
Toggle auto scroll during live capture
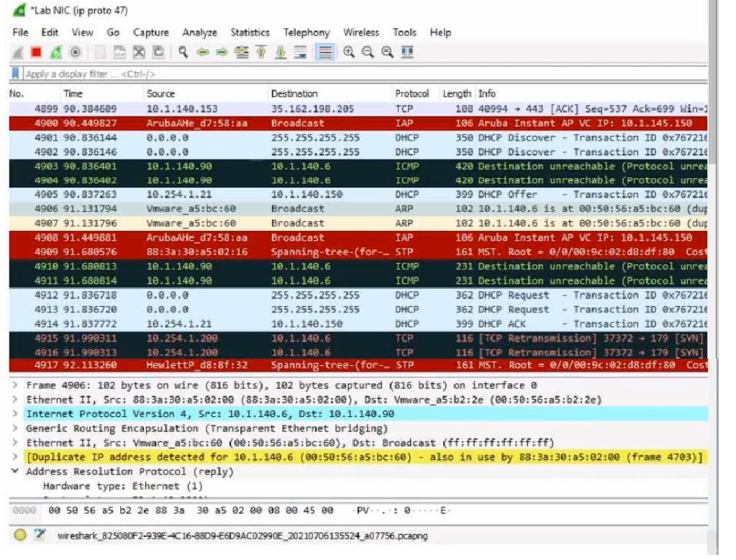pos(301,52)
